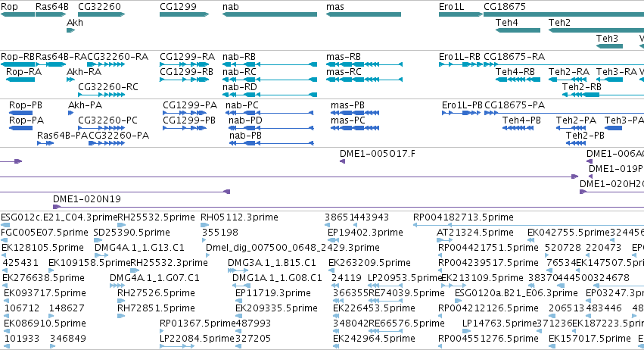Click the Teh3 gene label
644x350 pixels.
tap(607, 38)
